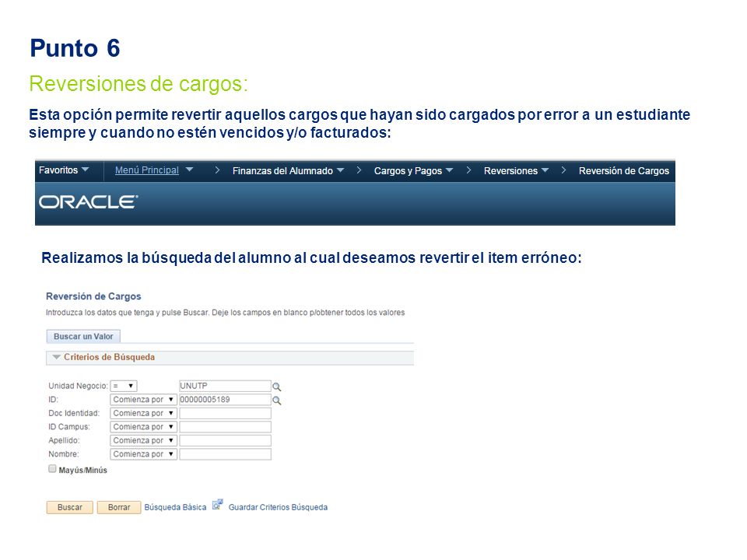Viewport: 747px width, 560px height.
Task: Click the Unidad Negocio UNUTP field
Action: 225,386
